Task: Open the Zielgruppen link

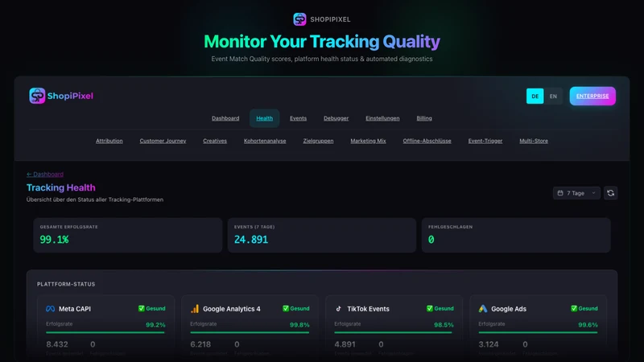Action: pyautogui.click(x=318, y=141)
